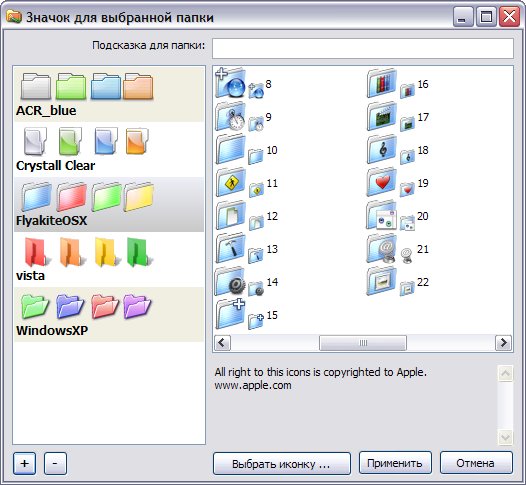Pick folder icon 21 with at-sign stamp
Image resolution: width=526 pixels, height=485 pixels.
click(382, 248)
